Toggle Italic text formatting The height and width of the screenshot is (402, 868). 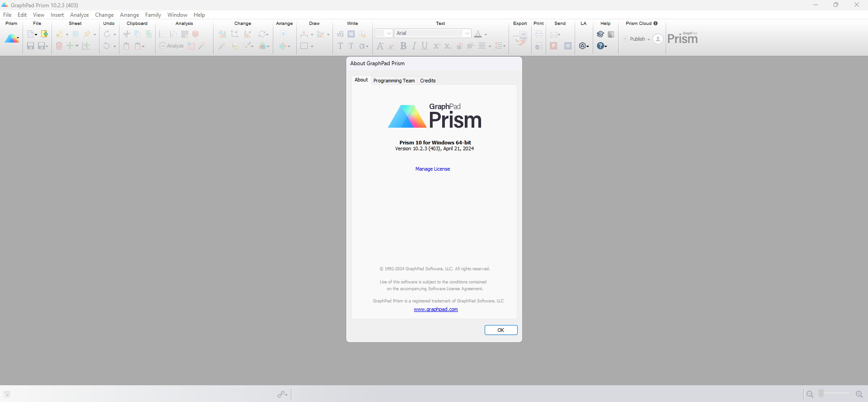[x=414, y=46]
